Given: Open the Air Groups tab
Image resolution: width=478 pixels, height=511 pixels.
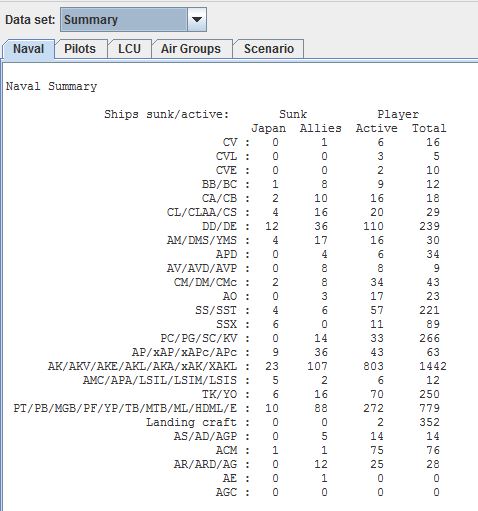Looking at the screenshot, I should tap(191, 49).
